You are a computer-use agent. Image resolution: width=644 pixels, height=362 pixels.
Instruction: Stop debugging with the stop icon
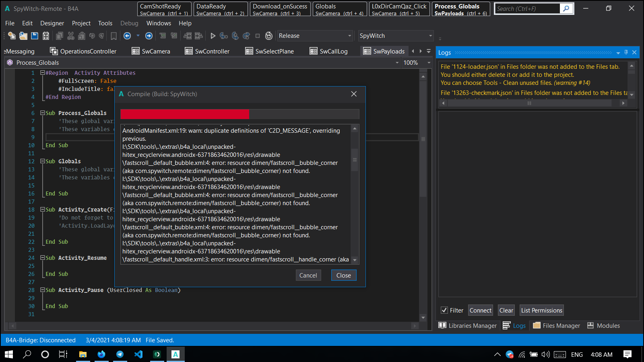257,36
